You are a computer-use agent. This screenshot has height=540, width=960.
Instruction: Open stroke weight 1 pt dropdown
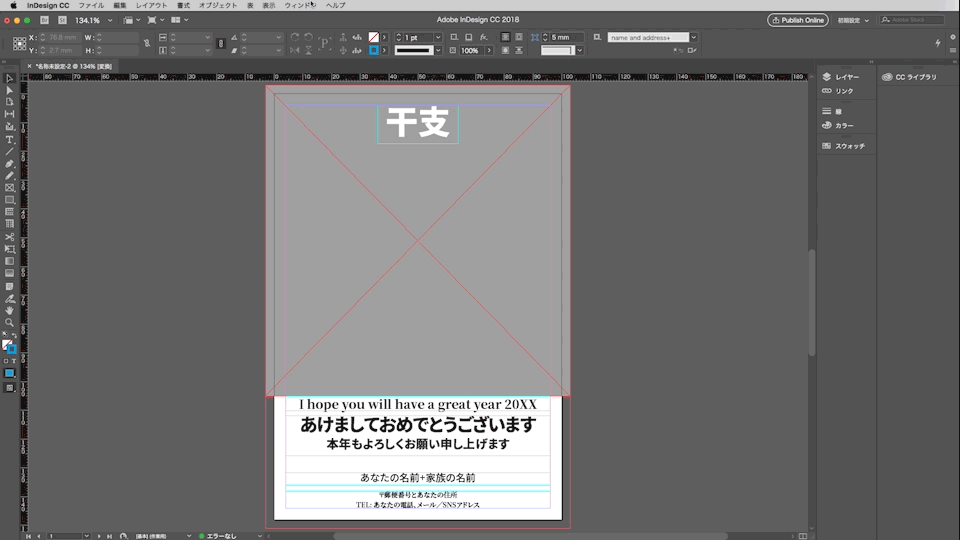point(438,37)
